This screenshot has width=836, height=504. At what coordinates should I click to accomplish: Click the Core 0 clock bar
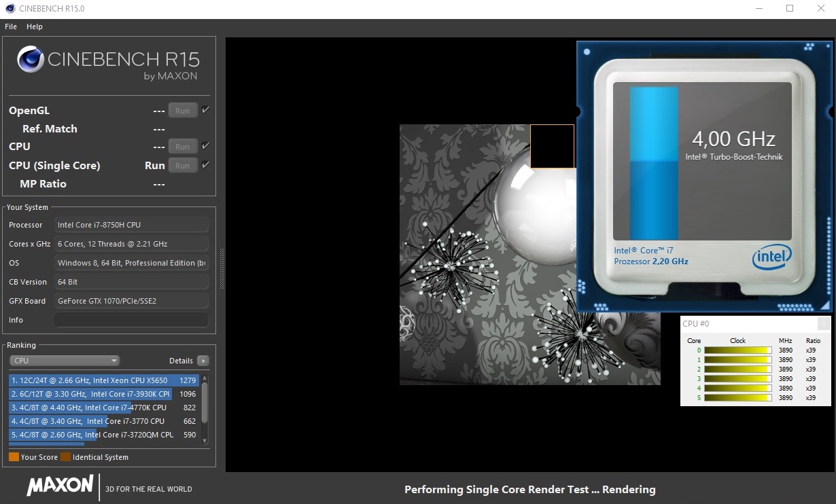click(x=738, y=350)
